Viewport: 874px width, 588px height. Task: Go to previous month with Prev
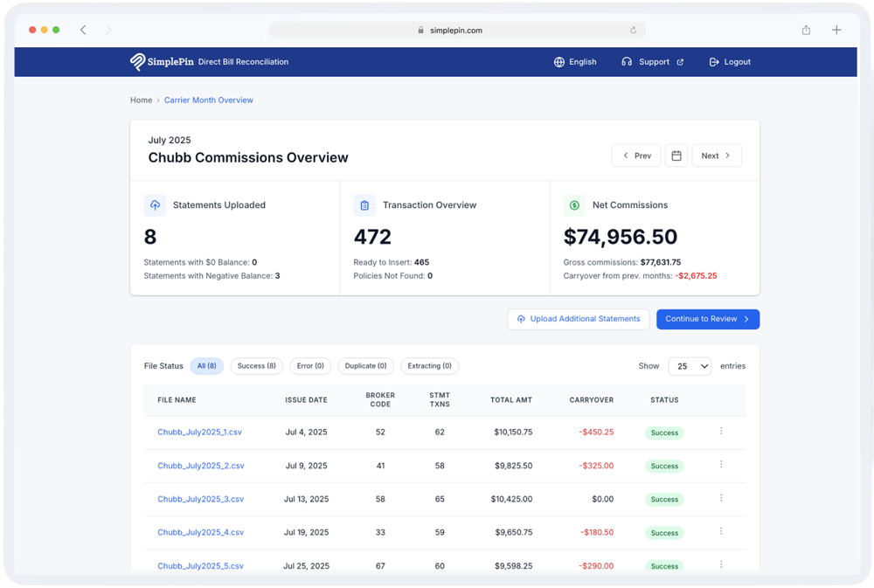[636, 156]
